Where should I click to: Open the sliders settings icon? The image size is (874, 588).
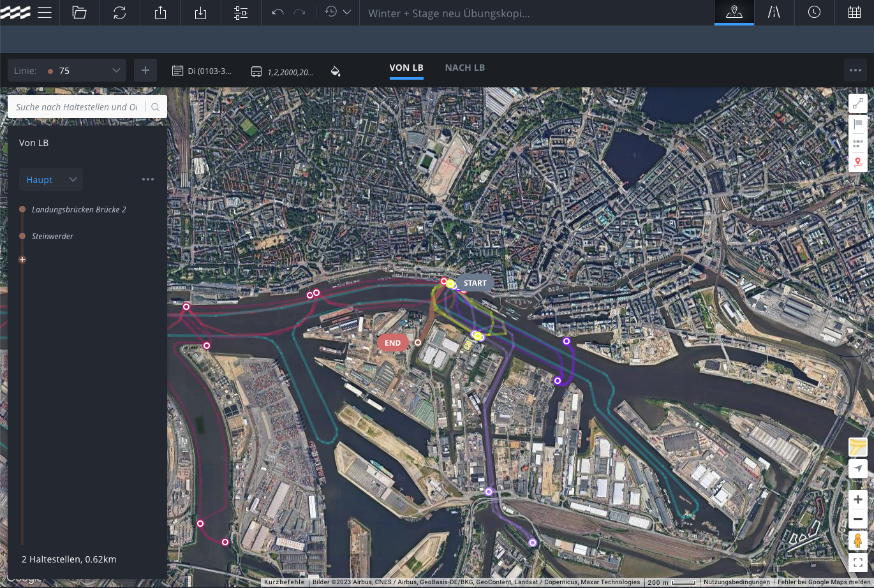tap(241, 13)
